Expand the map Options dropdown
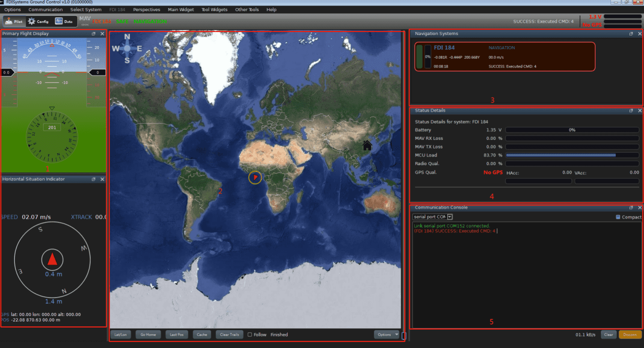Screen dimensions: 644x348 coord(386,335)
